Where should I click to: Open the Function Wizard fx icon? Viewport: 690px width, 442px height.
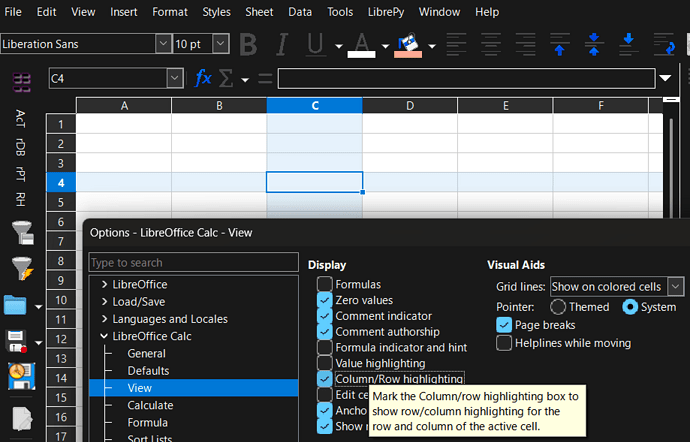coord(203,78)
